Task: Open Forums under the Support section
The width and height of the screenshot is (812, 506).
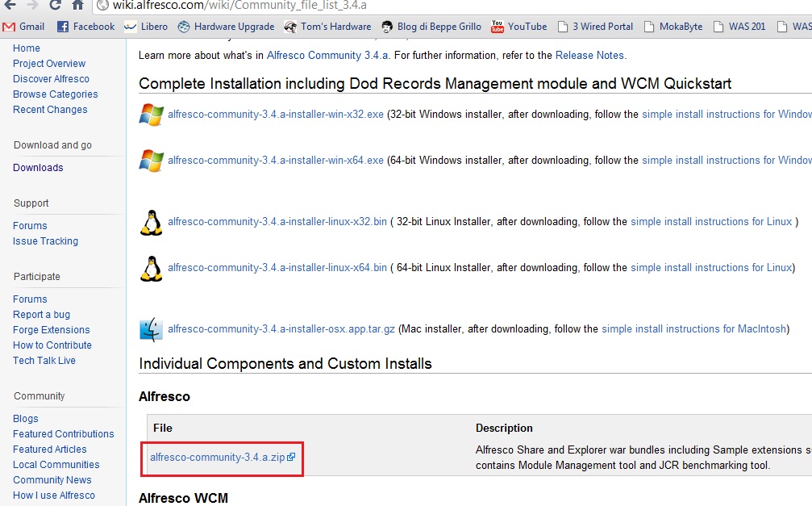Action: tap(30, 225)
